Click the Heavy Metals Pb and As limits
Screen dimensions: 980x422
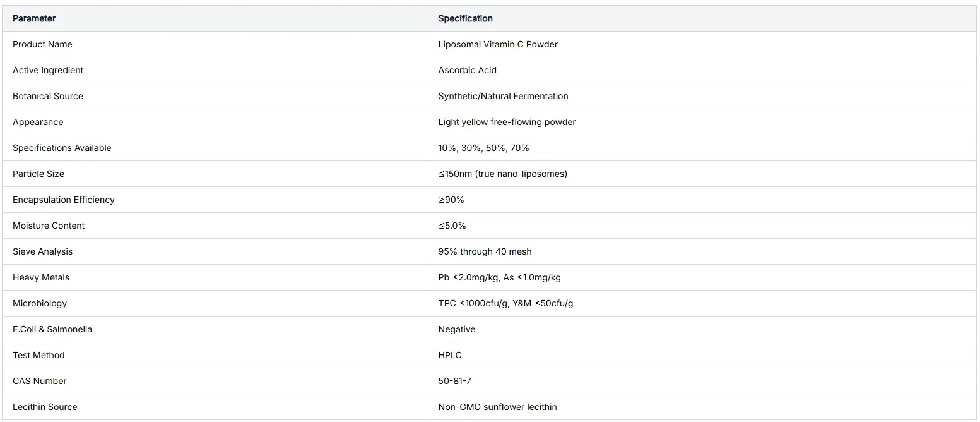point(499,277)
